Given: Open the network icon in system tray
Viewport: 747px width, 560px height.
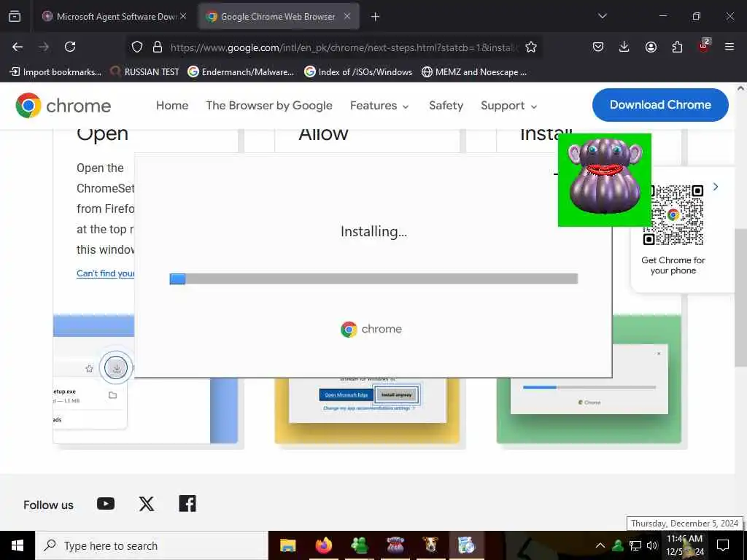Looking at the screenshot, I should (635, 545).
